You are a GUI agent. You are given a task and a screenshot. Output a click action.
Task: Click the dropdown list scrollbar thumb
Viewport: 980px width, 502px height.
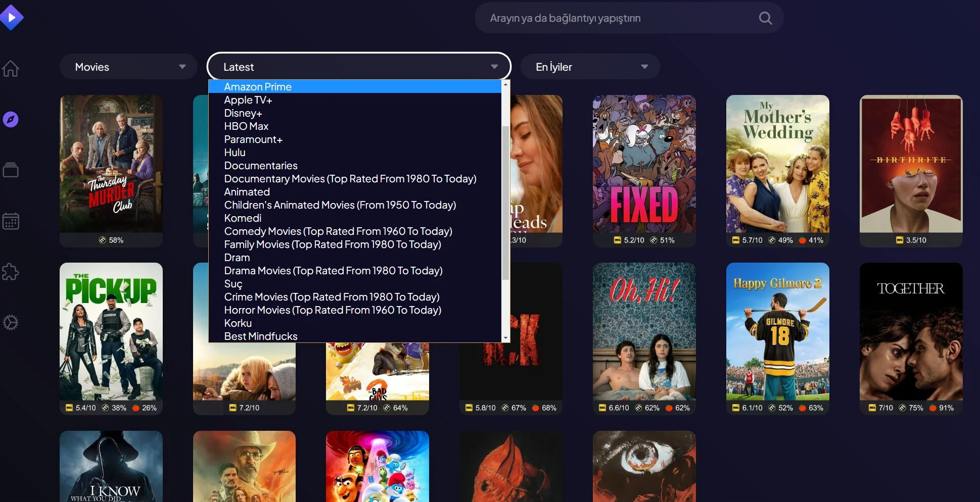point(505,203)
